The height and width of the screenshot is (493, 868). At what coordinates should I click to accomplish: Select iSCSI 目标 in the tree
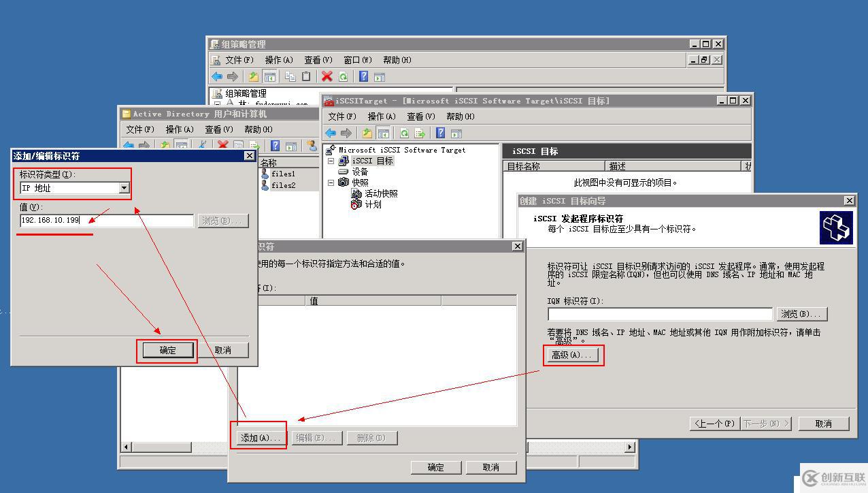coord(372,161)
